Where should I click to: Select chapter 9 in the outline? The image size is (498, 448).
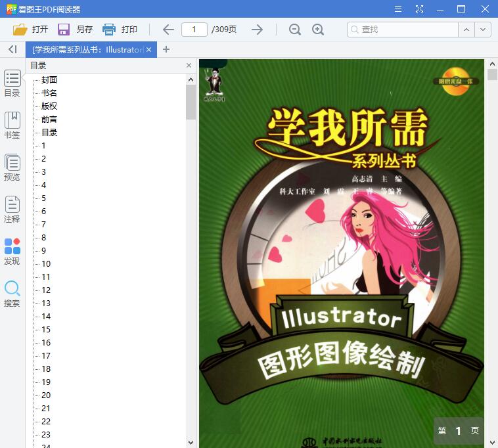tap(43, 251)
